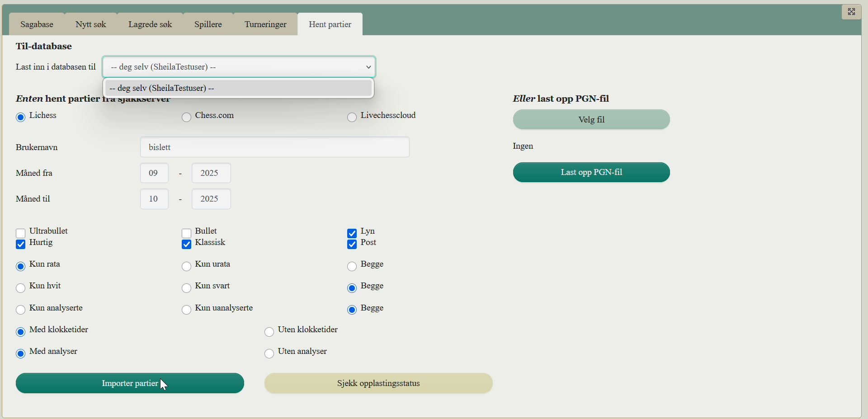Go to the Turneringer tab

(x=265, y=24)
